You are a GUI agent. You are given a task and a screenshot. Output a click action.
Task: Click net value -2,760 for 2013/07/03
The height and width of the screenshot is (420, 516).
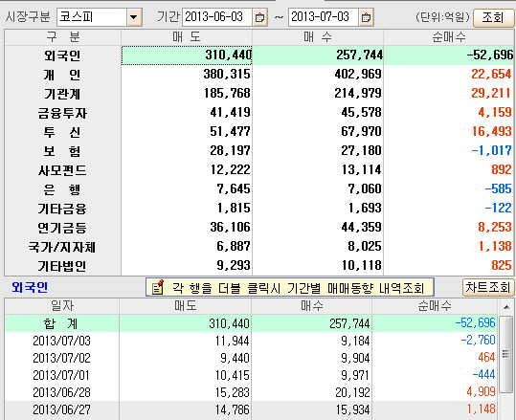(x=478, y=340)
